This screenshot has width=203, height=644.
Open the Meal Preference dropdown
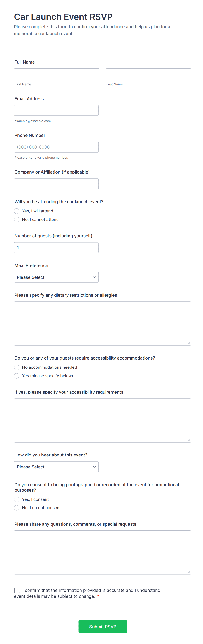point(56,277)
